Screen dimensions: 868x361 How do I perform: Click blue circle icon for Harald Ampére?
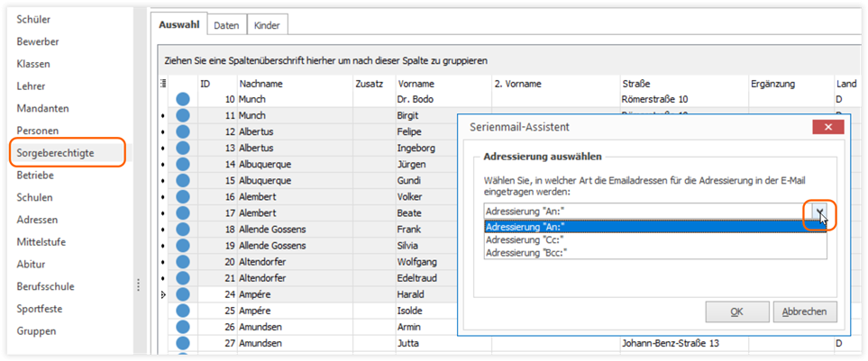point(183,294)
